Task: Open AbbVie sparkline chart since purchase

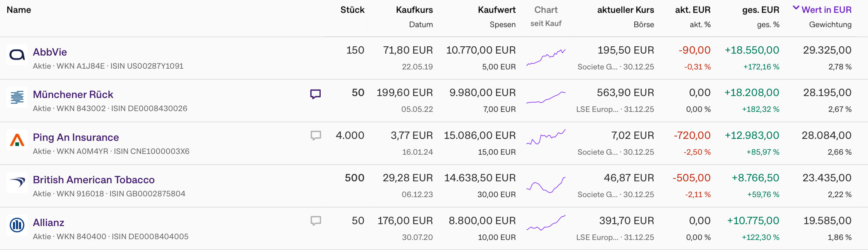Action: pyautogui.click(x=546, y=57)
